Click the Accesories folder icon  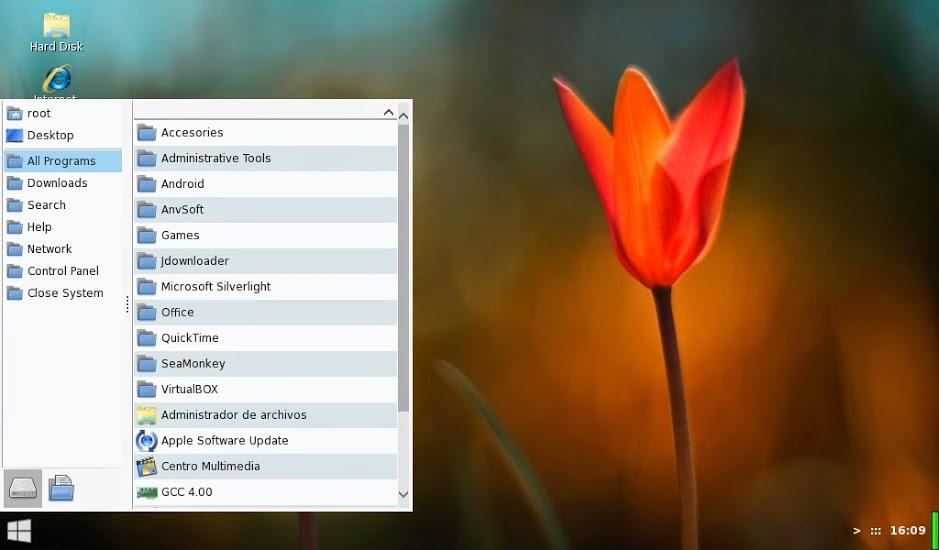tap(147, 132)
